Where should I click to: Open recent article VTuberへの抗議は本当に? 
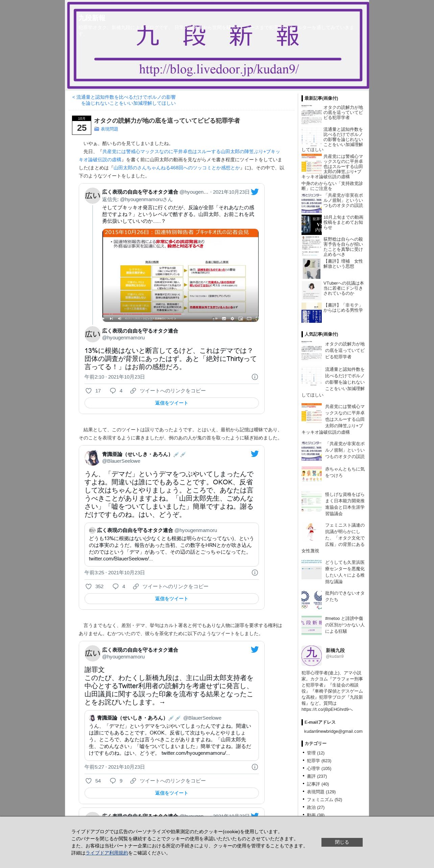pos(343,288)
